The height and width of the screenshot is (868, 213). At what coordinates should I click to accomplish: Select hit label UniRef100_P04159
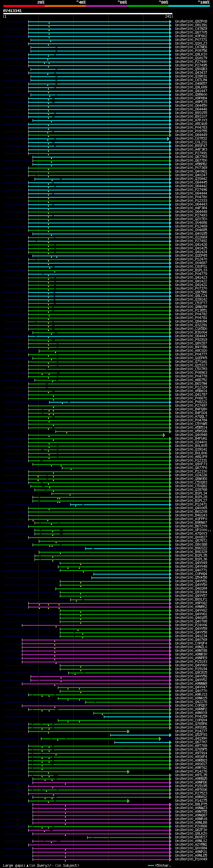(x=191, y=717)
